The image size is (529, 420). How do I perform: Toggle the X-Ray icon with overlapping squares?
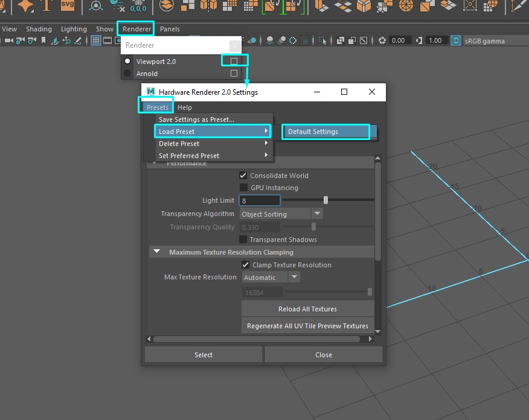coord(341,41)
